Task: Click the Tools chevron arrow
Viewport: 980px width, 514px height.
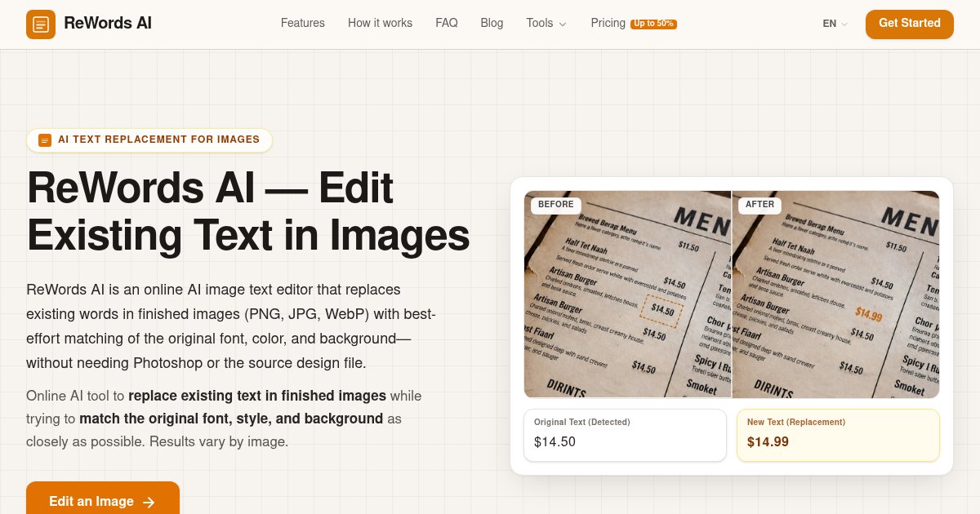Action: coord(563,24)
